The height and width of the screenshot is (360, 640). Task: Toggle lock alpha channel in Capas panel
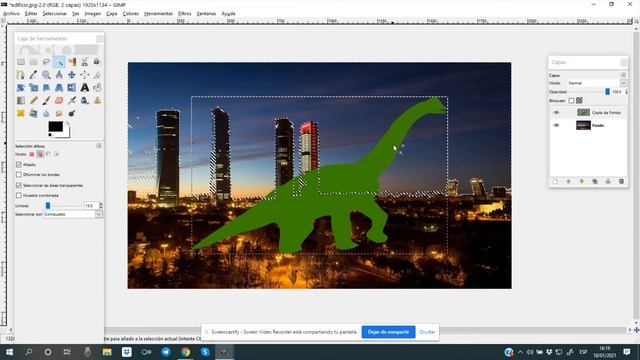579,100
